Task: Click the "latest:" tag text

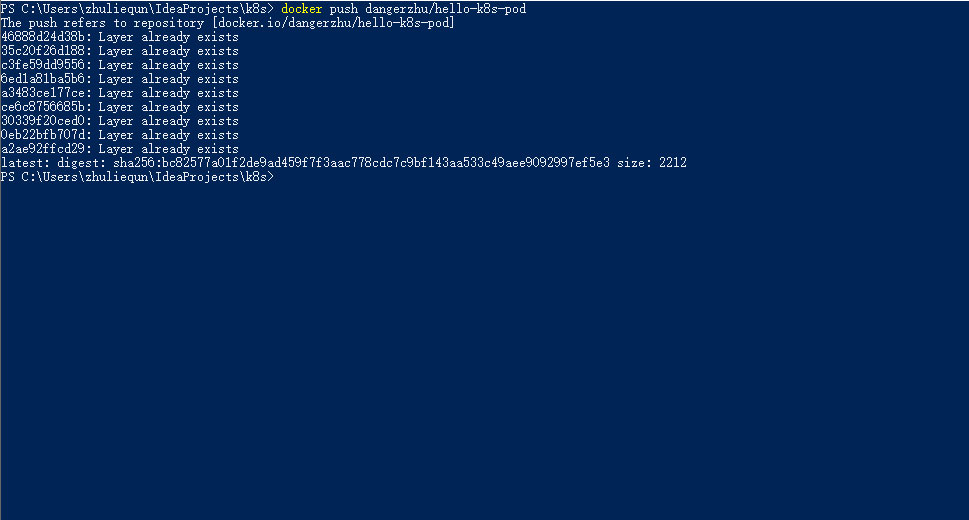Action: (25, 163)
